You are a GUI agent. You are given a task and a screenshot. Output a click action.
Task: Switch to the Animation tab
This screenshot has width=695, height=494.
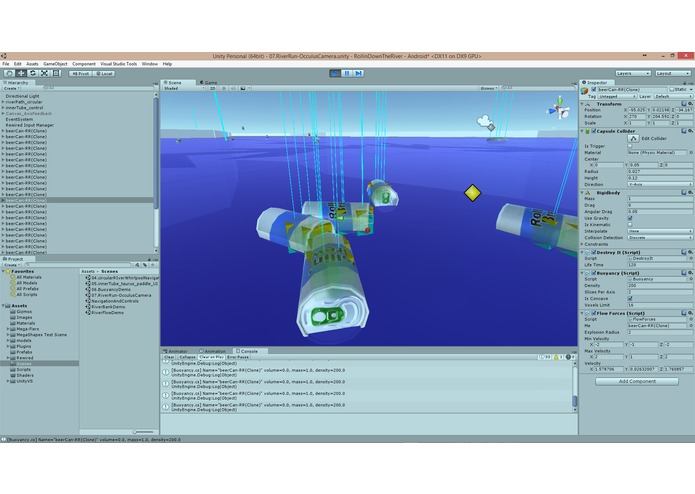213,351
